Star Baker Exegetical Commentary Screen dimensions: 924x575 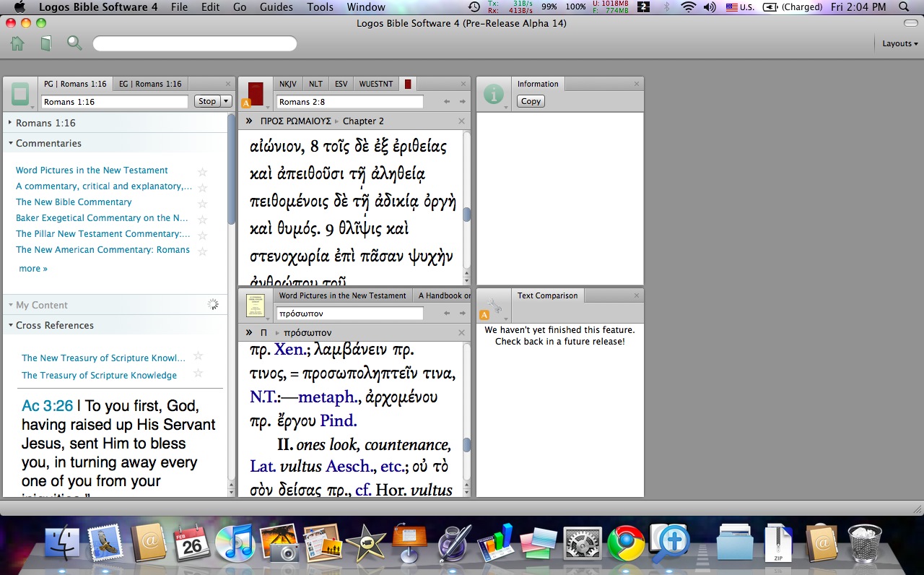click(x=203, y=220)
